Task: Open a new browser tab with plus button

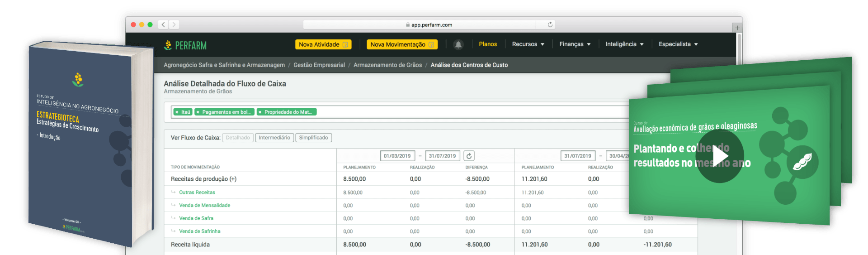Action: pyautogui.click(x=737, y=28)
